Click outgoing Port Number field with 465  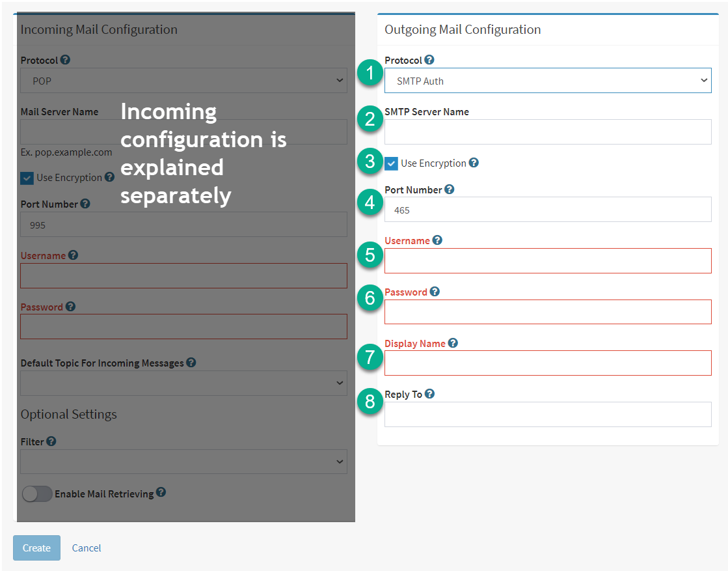pyautogui.click(x=548, y=210)
